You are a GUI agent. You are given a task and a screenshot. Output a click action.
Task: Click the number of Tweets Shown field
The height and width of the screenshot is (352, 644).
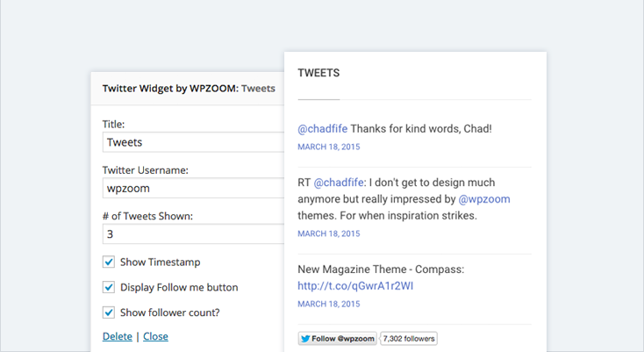[193, 234]
